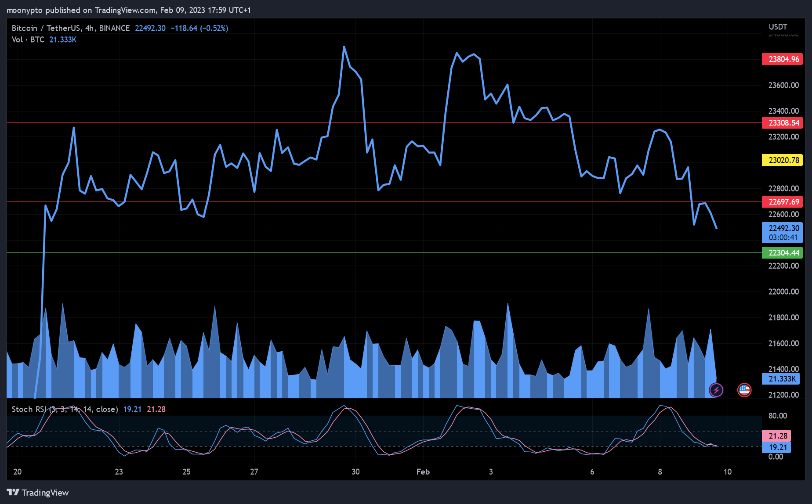The height and width of the screenshot is (504, 812).
Task: Click the 20 date label on time axis
Action: [x=18, y=472]
